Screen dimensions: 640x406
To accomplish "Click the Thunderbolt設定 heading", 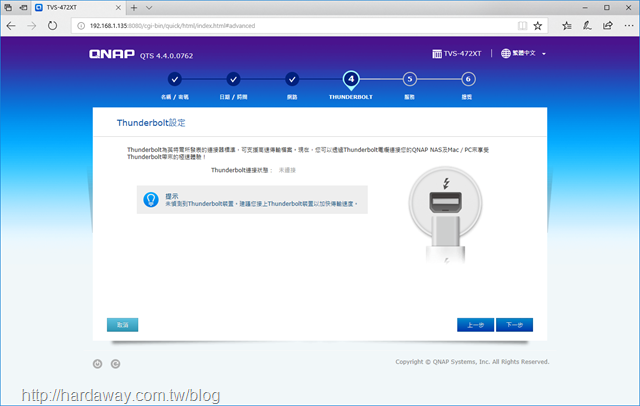I will click(151, 123).
